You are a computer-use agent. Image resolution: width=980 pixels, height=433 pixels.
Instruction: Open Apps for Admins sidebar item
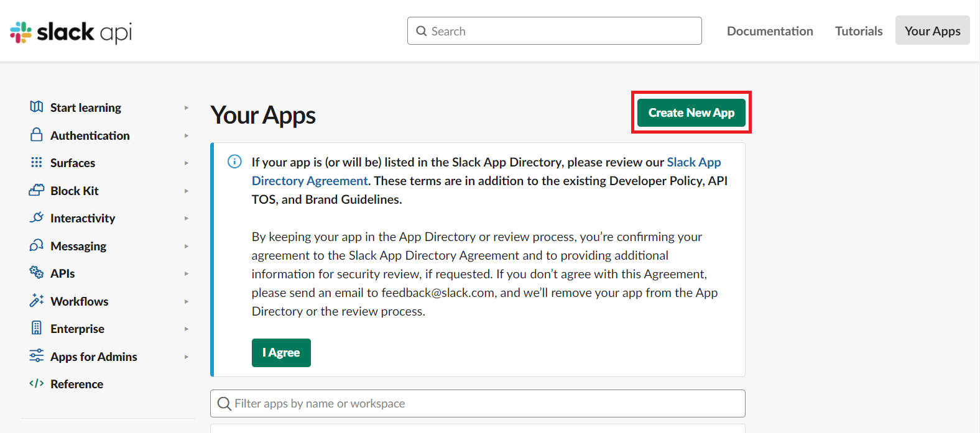click(94, 357)
